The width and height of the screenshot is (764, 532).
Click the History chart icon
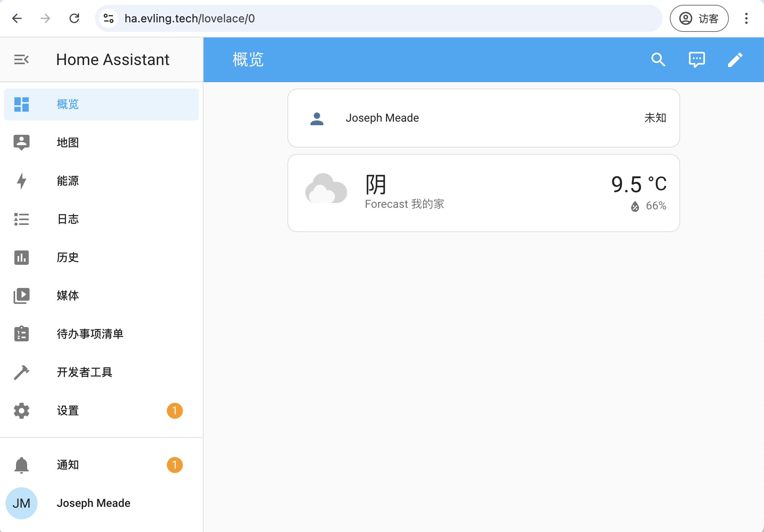coord(22,257)
